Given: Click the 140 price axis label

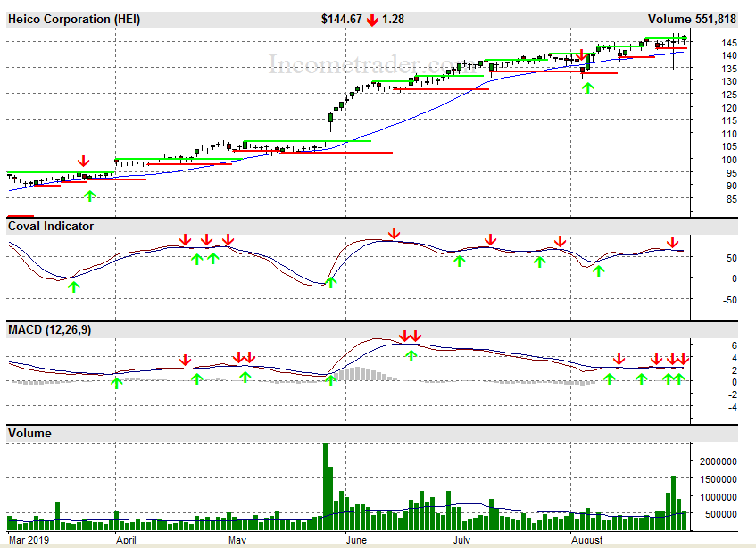Looking at the screenshot, I should (x=729, y=55).
